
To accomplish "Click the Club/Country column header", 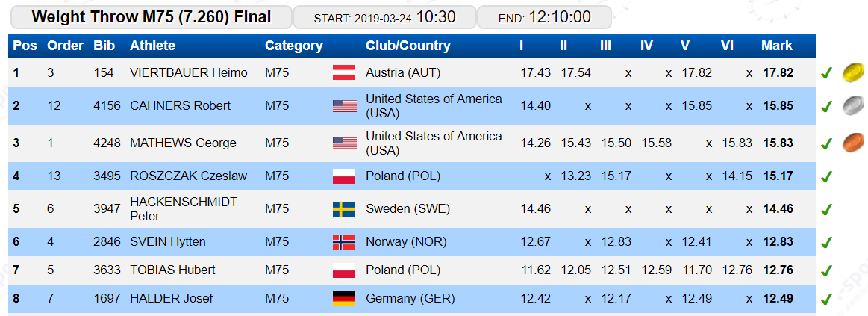I will pos(408,46).
